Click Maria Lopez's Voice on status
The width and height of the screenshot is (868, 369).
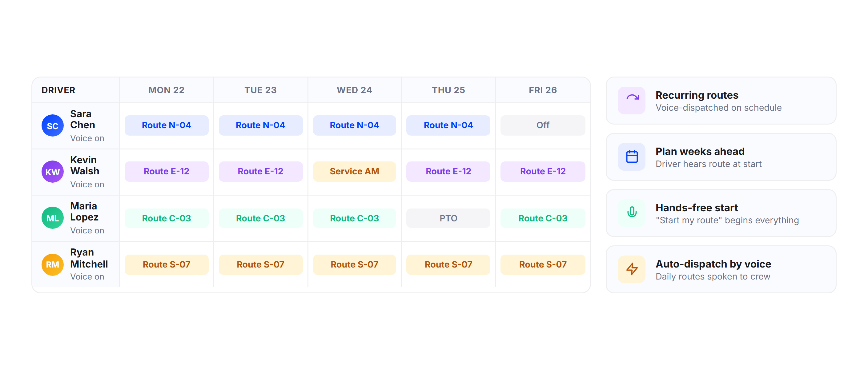coord(87,231)
